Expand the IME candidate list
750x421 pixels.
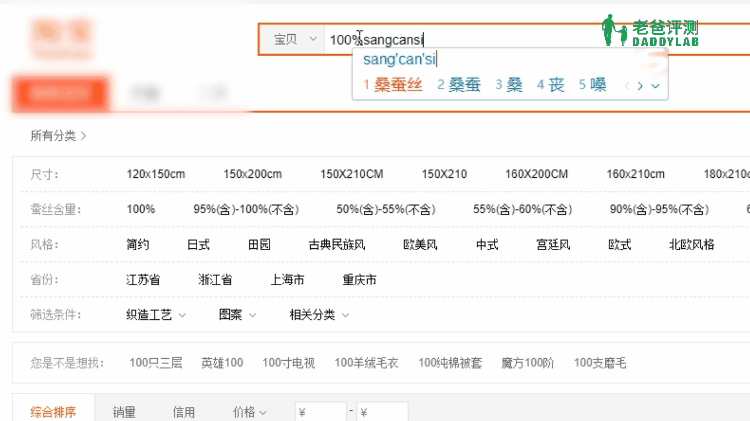(655, 86)
